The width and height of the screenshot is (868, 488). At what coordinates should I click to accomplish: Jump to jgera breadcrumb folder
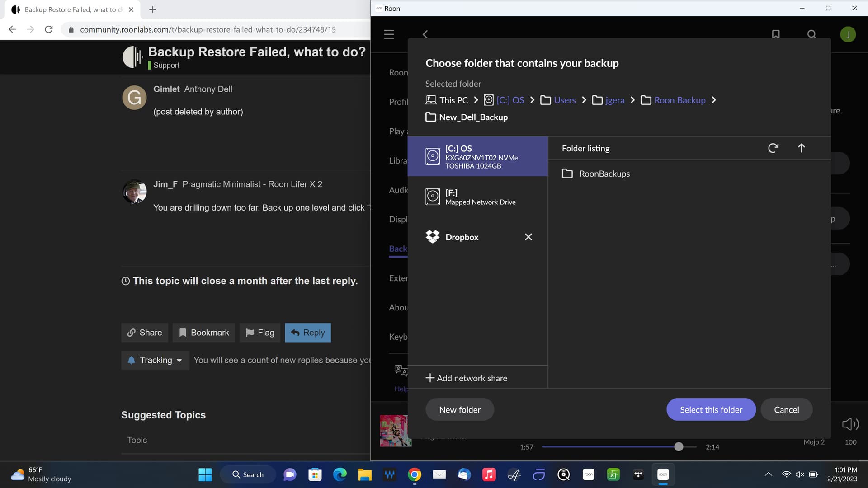click(x=608, y=100)
